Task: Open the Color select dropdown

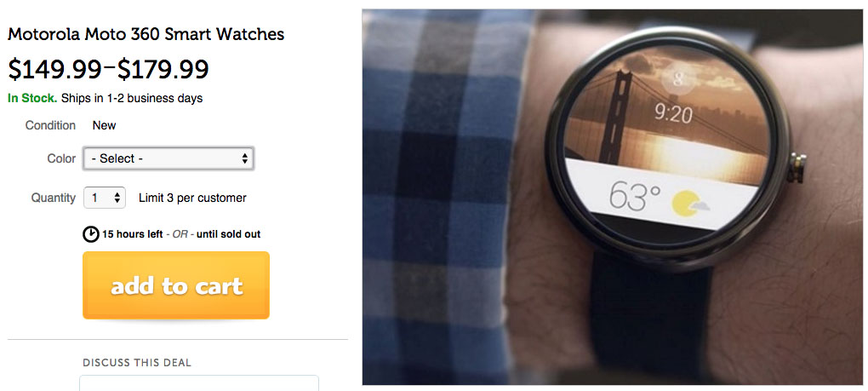Action: tap(168, 158)
